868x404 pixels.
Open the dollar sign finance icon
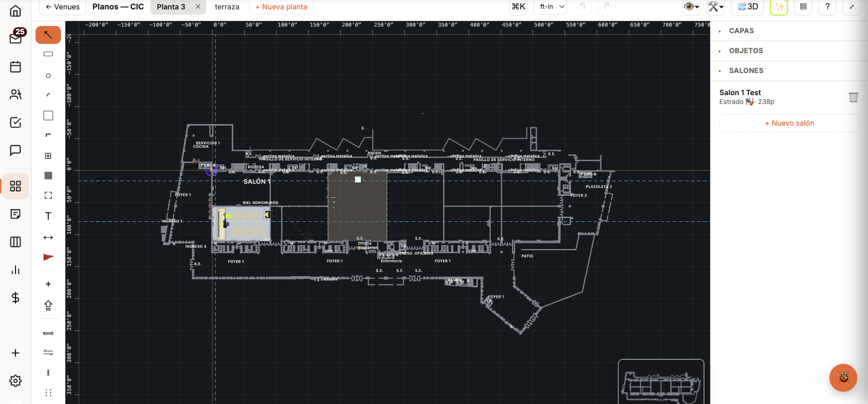16,298
